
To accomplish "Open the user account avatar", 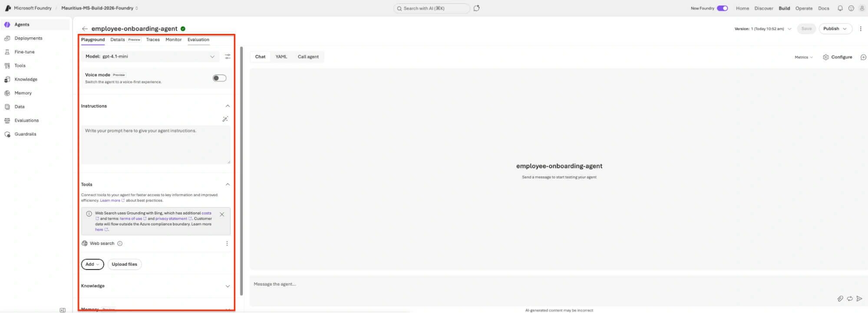I will point(862,8).
